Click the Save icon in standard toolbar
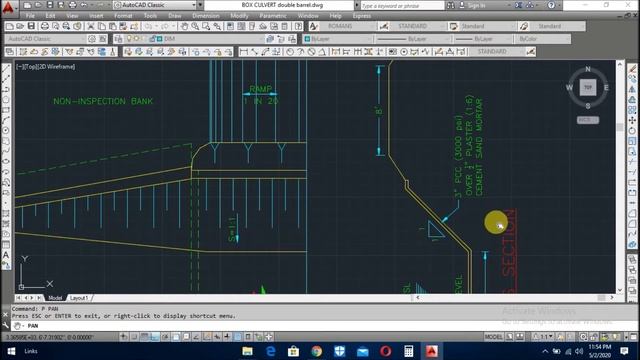The width and height of the screenshot is (640, 360). coord(31,27)
